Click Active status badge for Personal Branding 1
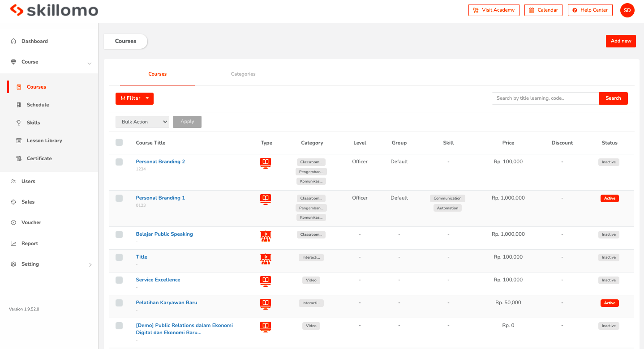The image size is (644, 349). (x=610, y=198)
